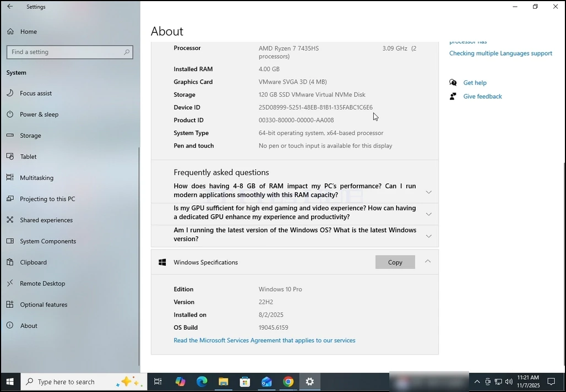Image resolution: width=566 pixels, height=392 pixels.
Task: Click the Settings gear taskbar icon
Action: click(310, 382)
